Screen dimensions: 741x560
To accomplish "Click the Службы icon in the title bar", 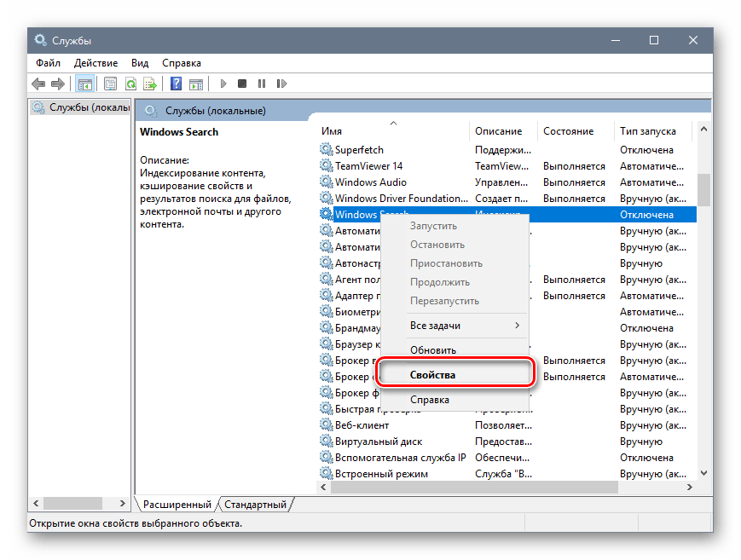I will [x=41, y=40].
